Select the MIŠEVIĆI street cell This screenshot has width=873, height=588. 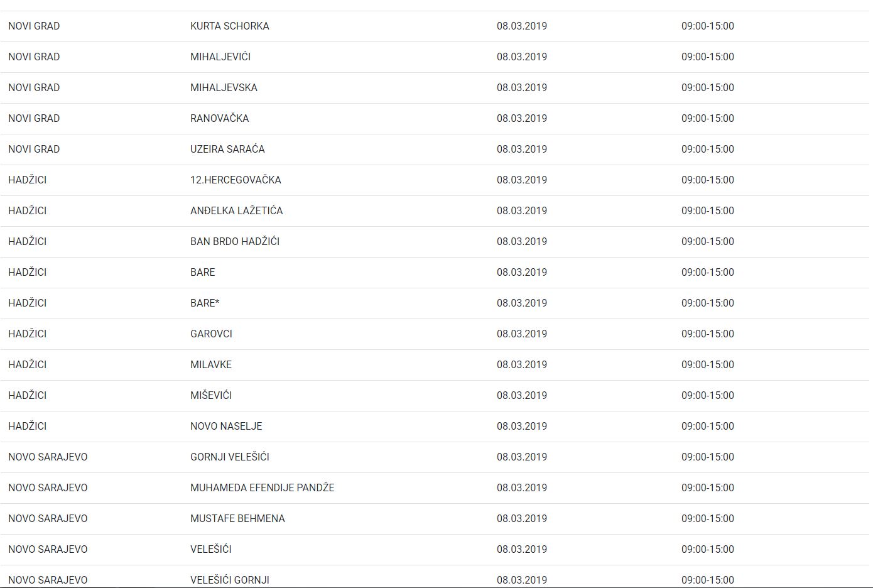tap(211, 396)
